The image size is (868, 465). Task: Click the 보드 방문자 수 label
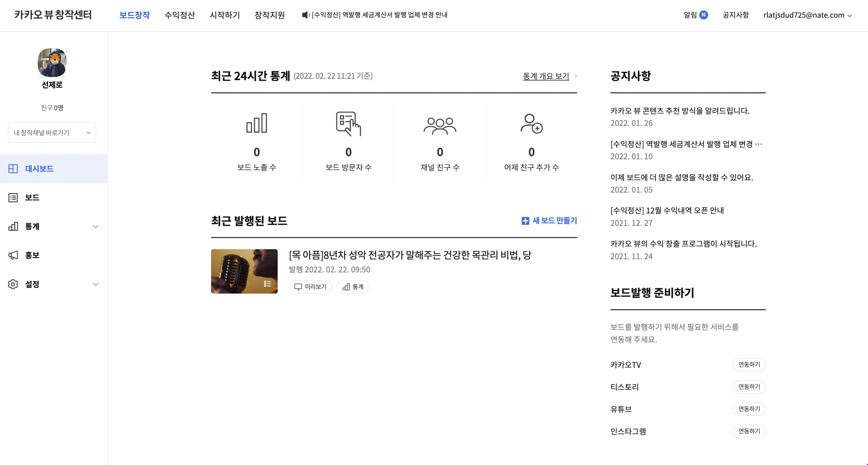(x=348, y=167)
